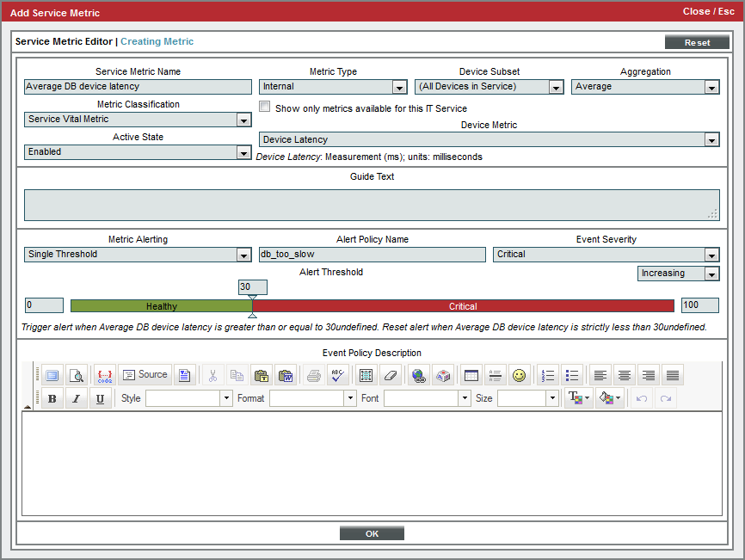
Task: Open the Format menu in the editor toolbar
Action: (x=311, y=398)
